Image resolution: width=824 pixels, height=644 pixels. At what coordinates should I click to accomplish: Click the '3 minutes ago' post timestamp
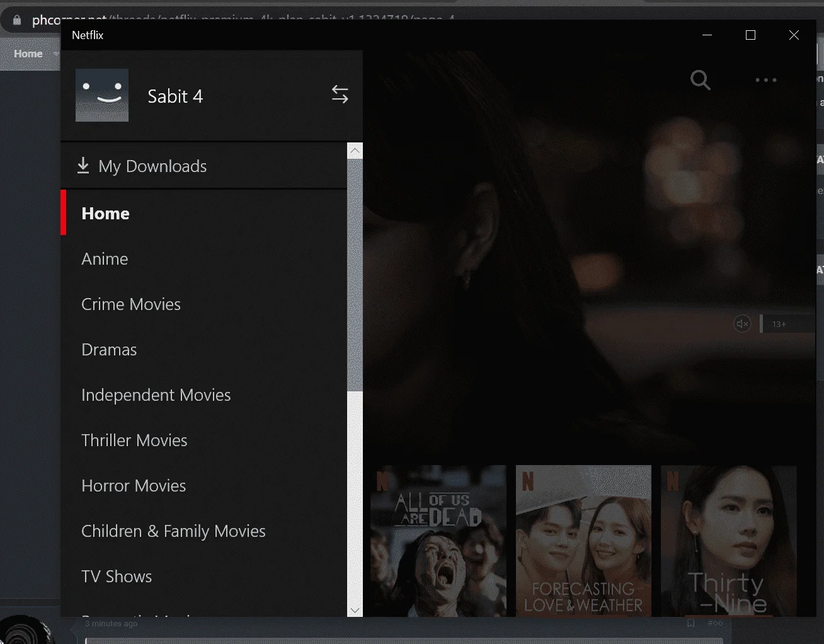[112, 623]
